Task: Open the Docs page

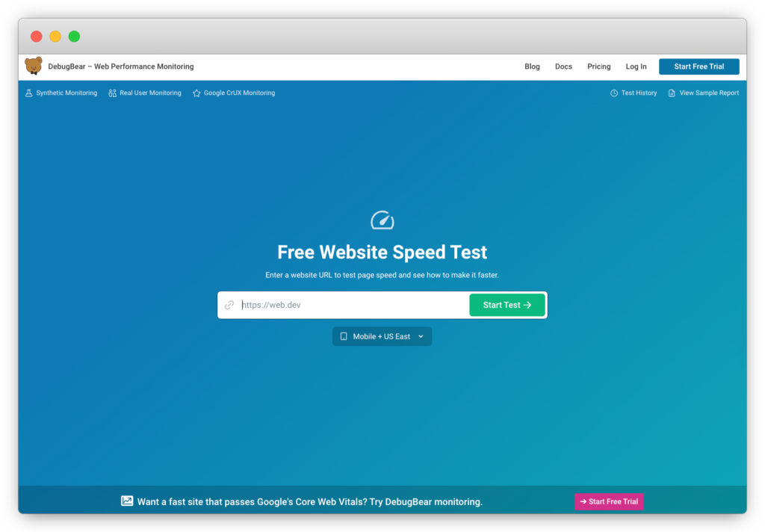Action: 563,66
